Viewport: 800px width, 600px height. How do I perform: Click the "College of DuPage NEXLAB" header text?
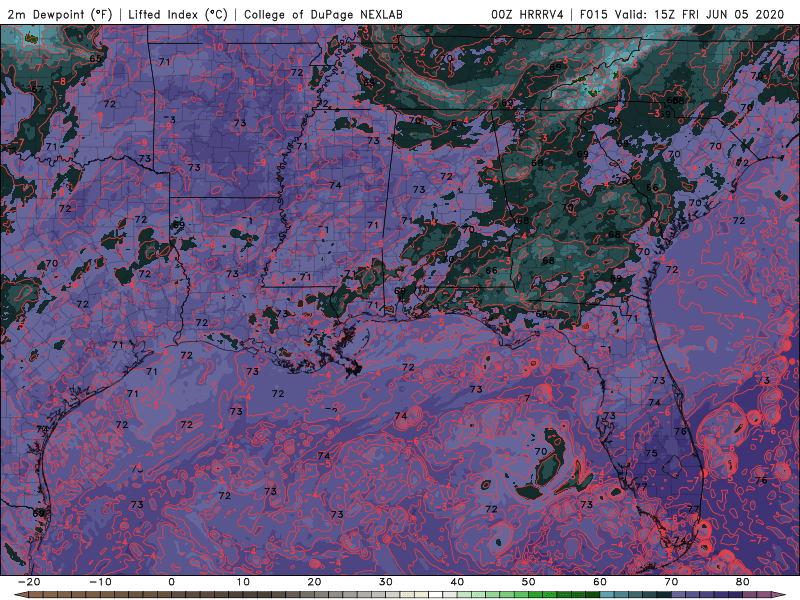[x=323, y=14]
